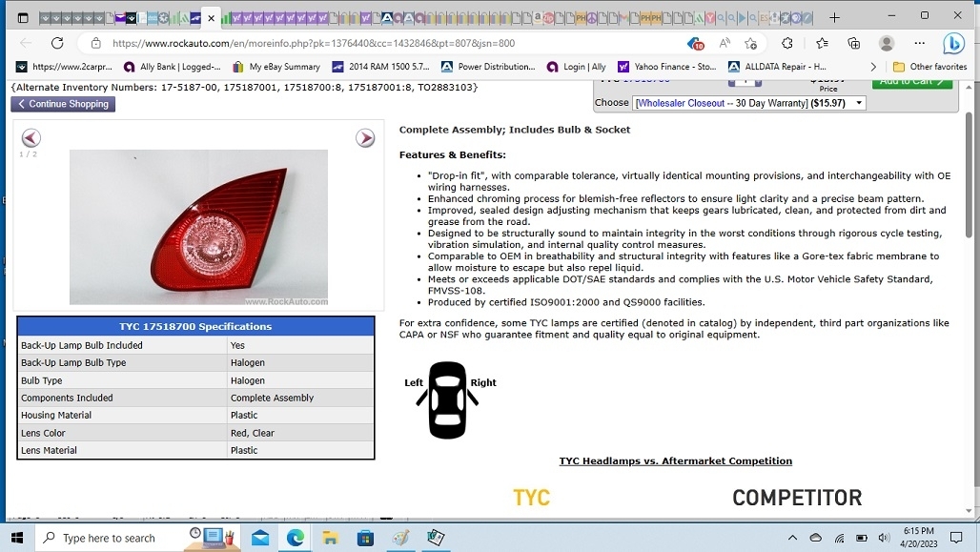Screen dimensions: 980x552
Task: Open the Bing chat sidebar icon
Action: pos(952,43)
